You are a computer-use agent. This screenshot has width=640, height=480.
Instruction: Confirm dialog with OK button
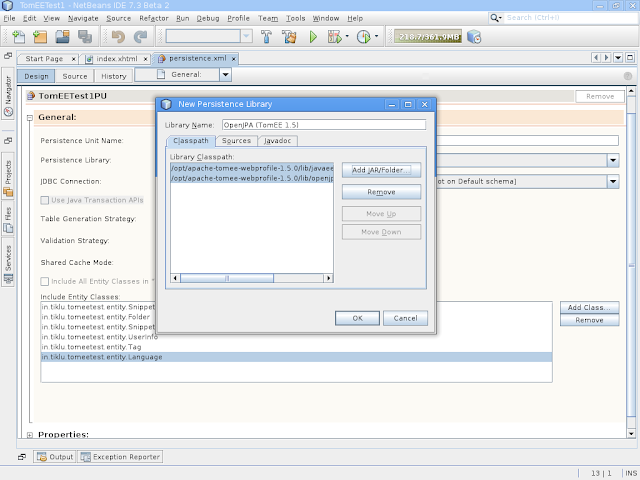(358, 318)
